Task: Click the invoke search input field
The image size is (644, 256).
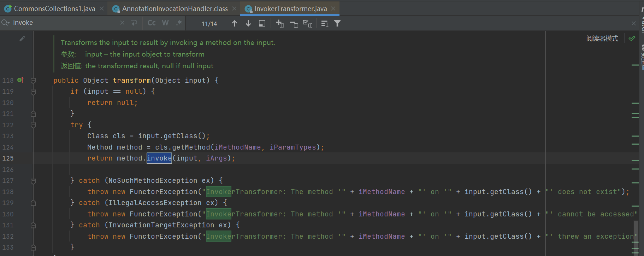Action: pyautogui.click(x=65, y=23)
